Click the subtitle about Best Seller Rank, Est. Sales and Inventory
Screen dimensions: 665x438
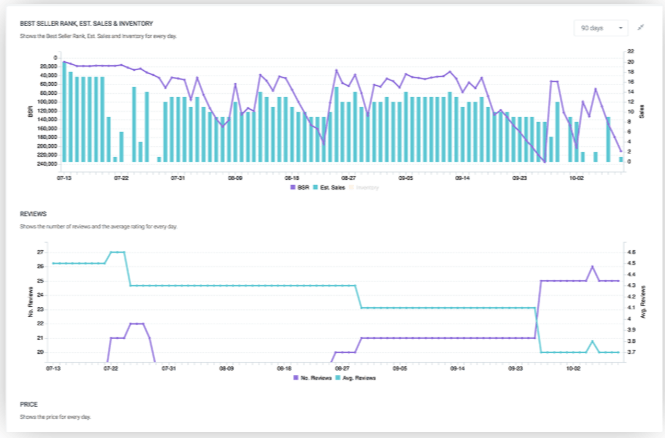[x=98, y=36]
